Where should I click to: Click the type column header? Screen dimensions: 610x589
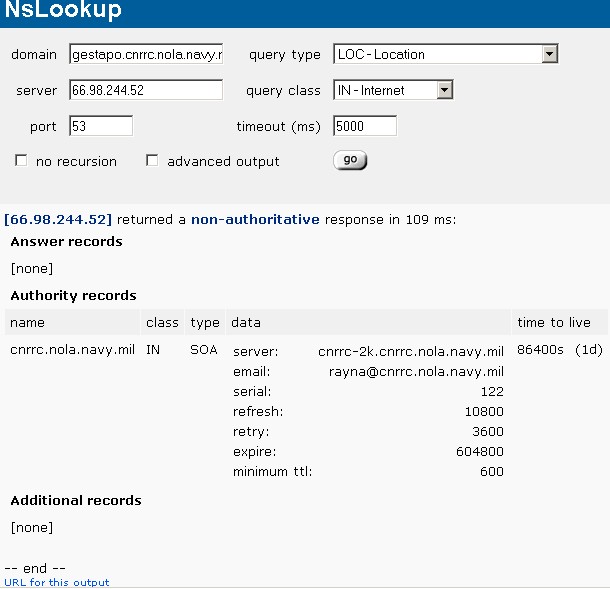205,323
